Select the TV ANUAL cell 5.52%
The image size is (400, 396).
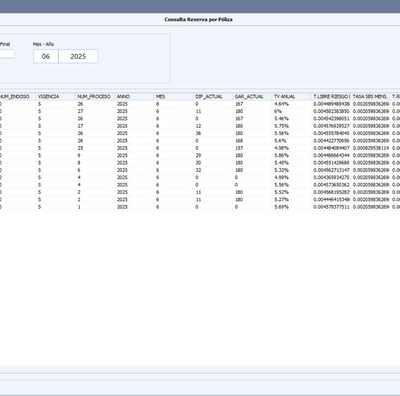coord(281,192)
